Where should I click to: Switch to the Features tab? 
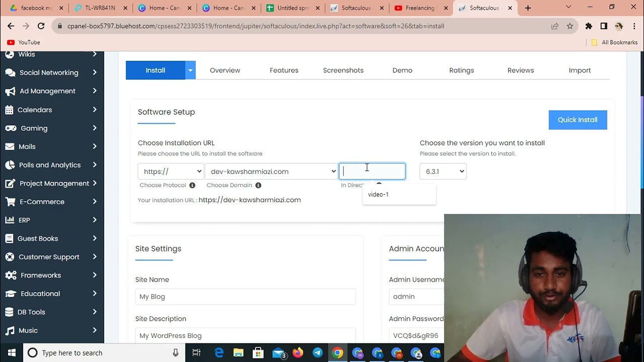point(284,70)
